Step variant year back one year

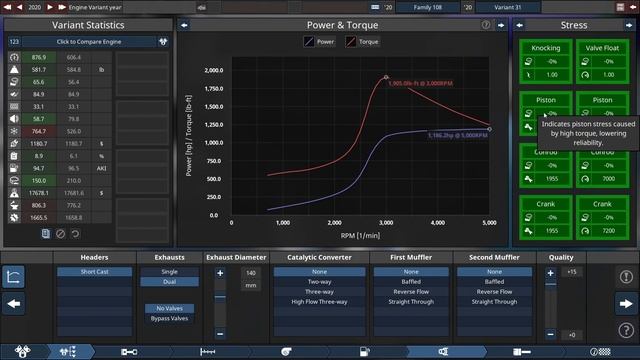19,7
